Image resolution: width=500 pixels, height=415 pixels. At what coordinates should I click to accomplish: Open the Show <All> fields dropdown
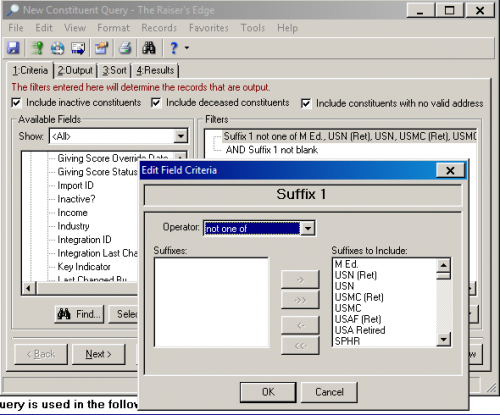click(180, 136)
